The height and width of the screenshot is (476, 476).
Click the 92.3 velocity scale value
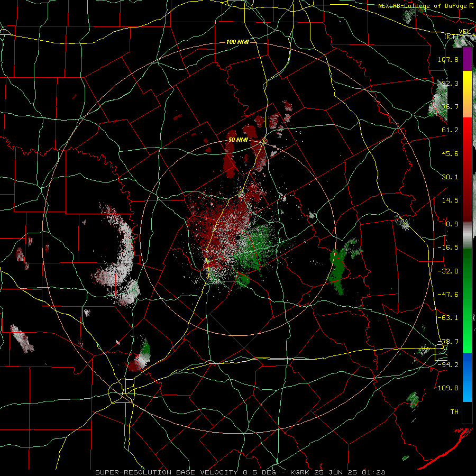[x=450, y=83]
